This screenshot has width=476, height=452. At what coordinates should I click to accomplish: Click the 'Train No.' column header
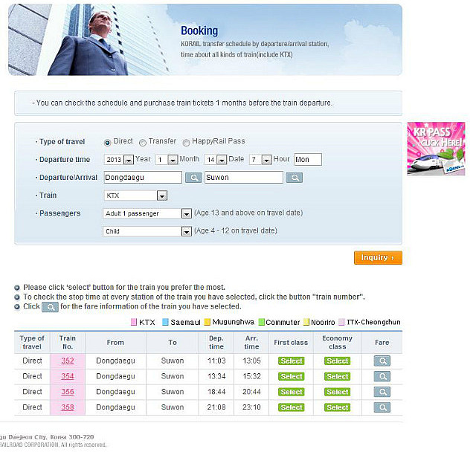pos(68,343)
